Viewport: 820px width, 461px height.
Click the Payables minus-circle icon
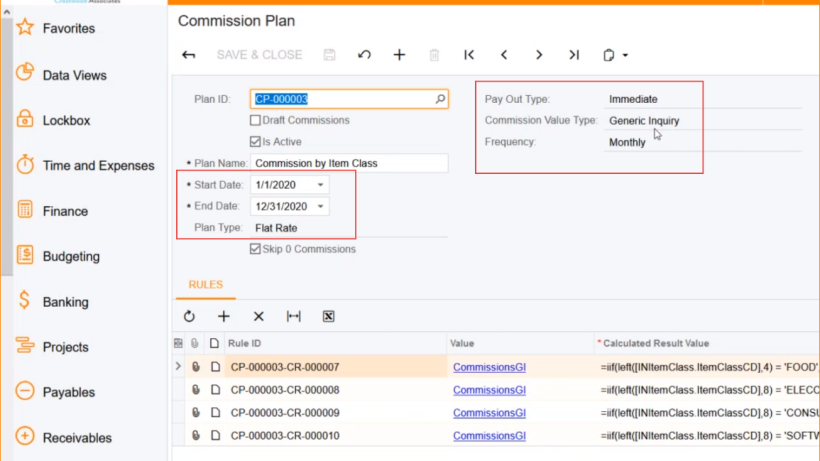pos(25,391)
